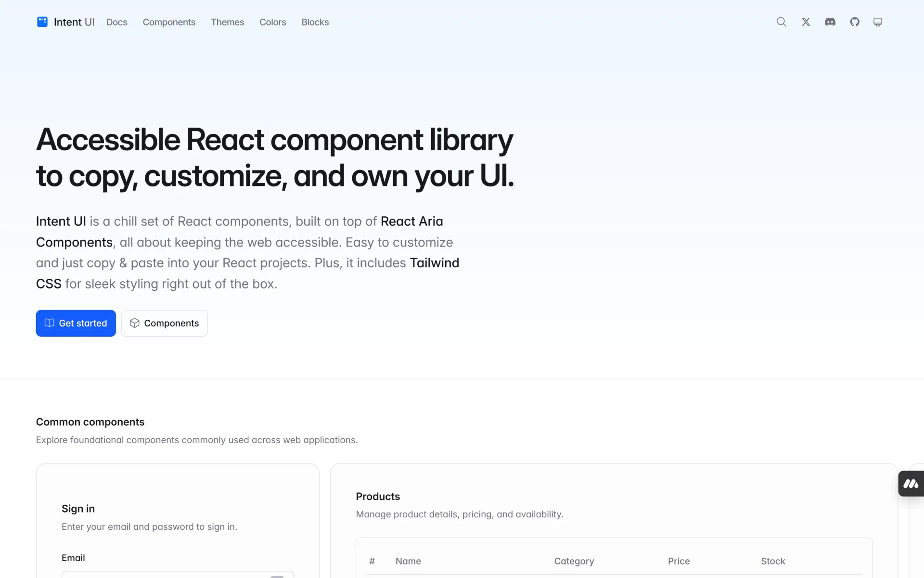The height and width of the screenshot is (578, 924).
Task: Click the Category column header
Action: point(574,561)
